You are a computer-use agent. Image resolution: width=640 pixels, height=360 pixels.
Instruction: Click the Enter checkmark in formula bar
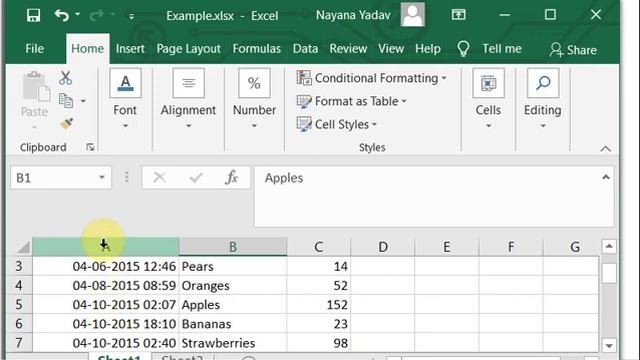tap(196, 178)
